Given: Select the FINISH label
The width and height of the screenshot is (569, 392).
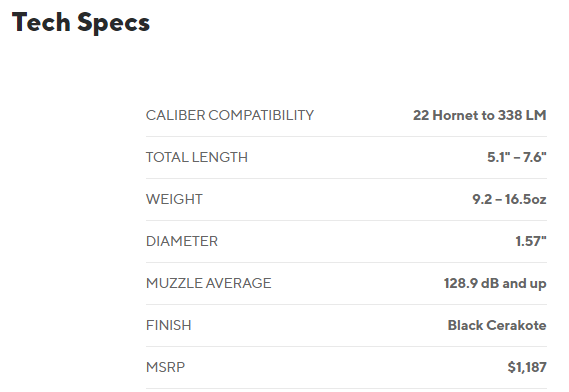Looking at the screenshot, I should click(168, 325).
